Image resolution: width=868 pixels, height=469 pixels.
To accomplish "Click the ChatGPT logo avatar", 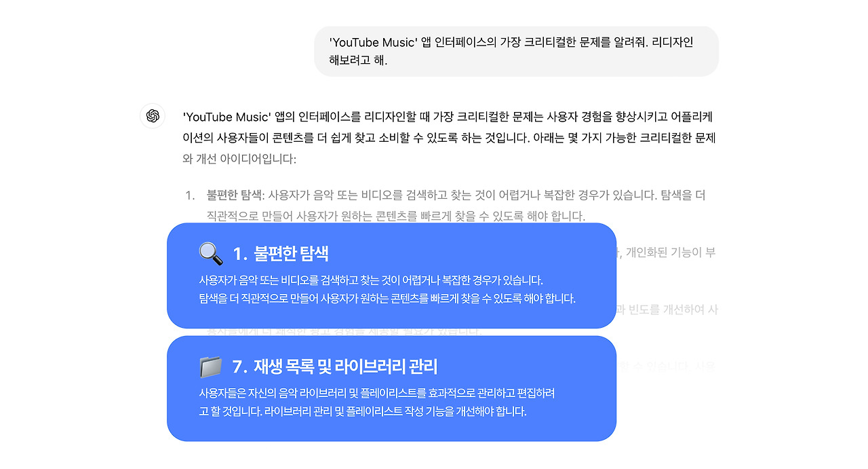I will click(153, 116).
